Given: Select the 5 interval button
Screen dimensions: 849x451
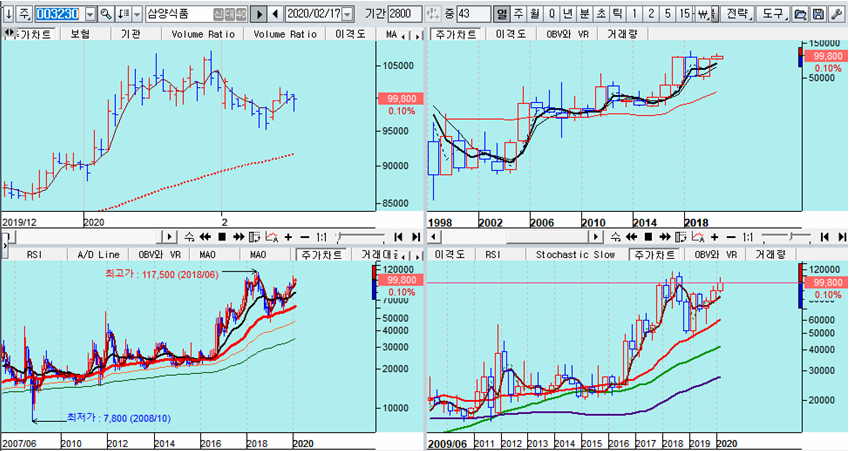Looking at the screenshot, I should (x=668, y=14).
